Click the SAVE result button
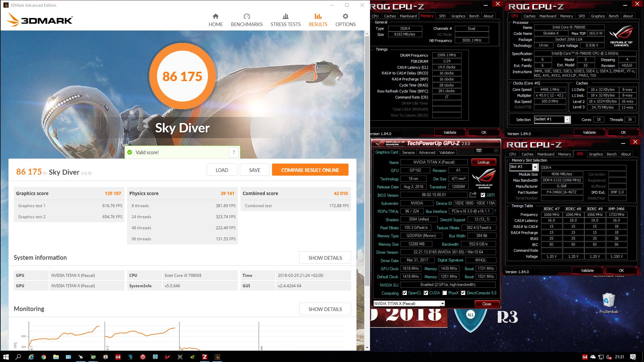 point(255,170)
